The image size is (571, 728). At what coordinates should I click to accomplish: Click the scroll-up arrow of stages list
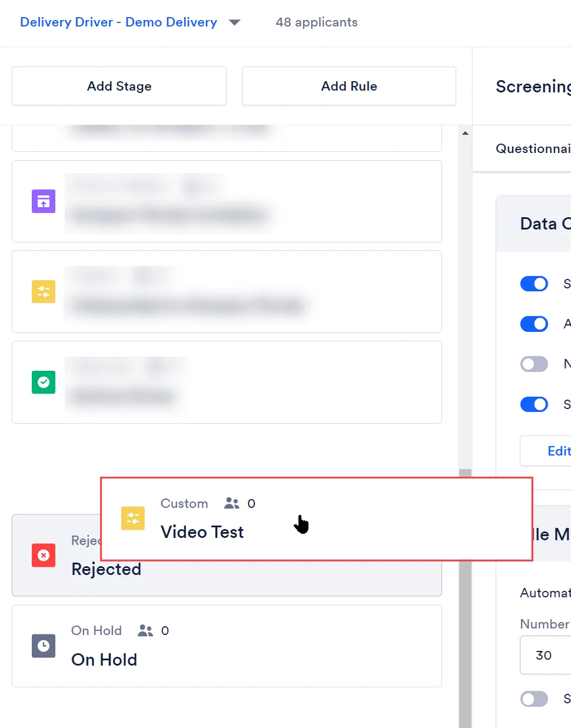pos(465,134)
